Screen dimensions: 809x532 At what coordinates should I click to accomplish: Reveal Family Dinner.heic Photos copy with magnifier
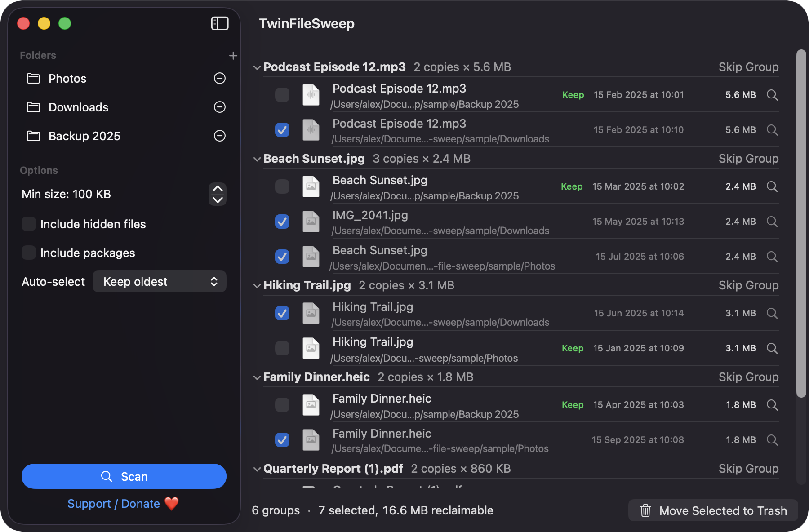pyautogui.click(x=772, y=440)
